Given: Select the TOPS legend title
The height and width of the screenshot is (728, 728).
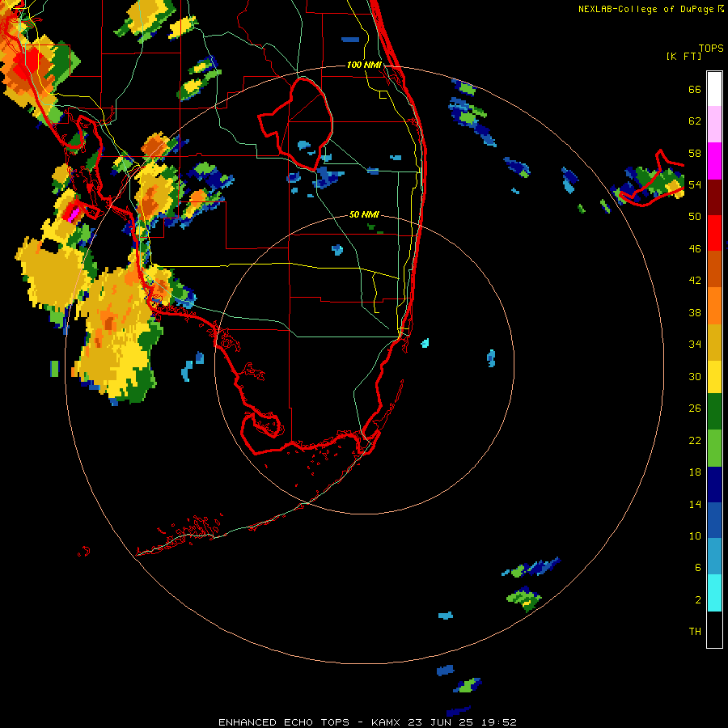Looking at the screenshot, I should coord(711,49).
